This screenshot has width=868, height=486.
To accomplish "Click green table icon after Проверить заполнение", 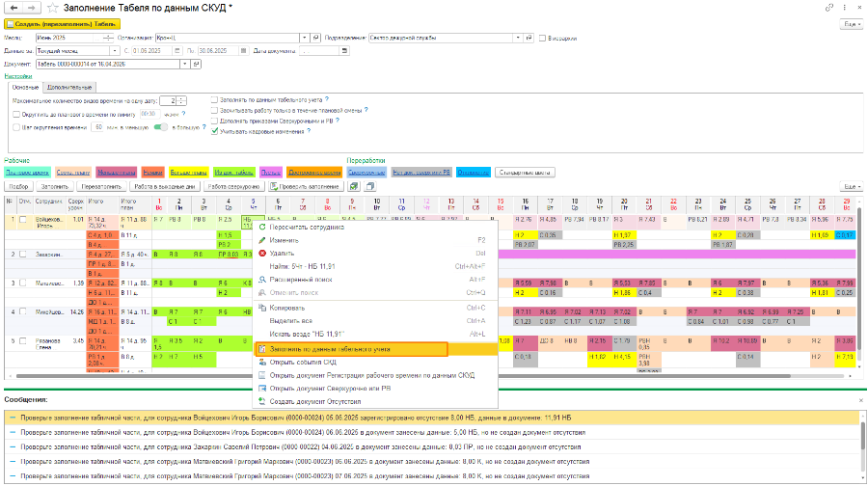I will [354, 186].
